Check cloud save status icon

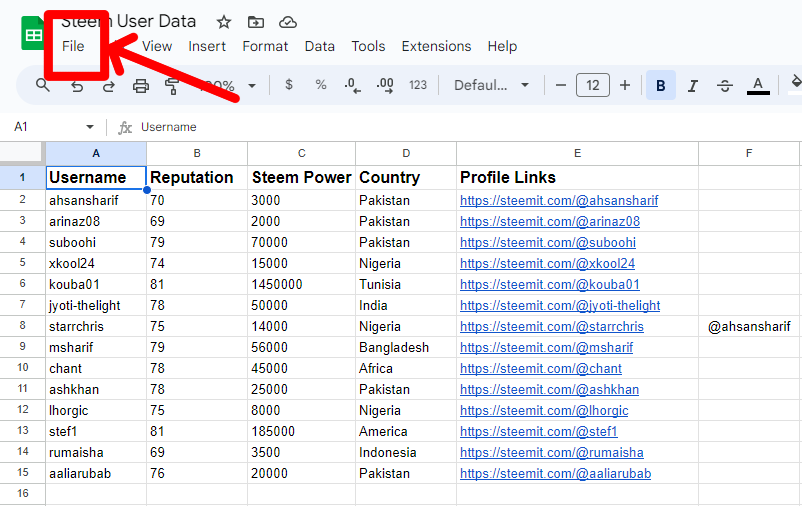288,22
